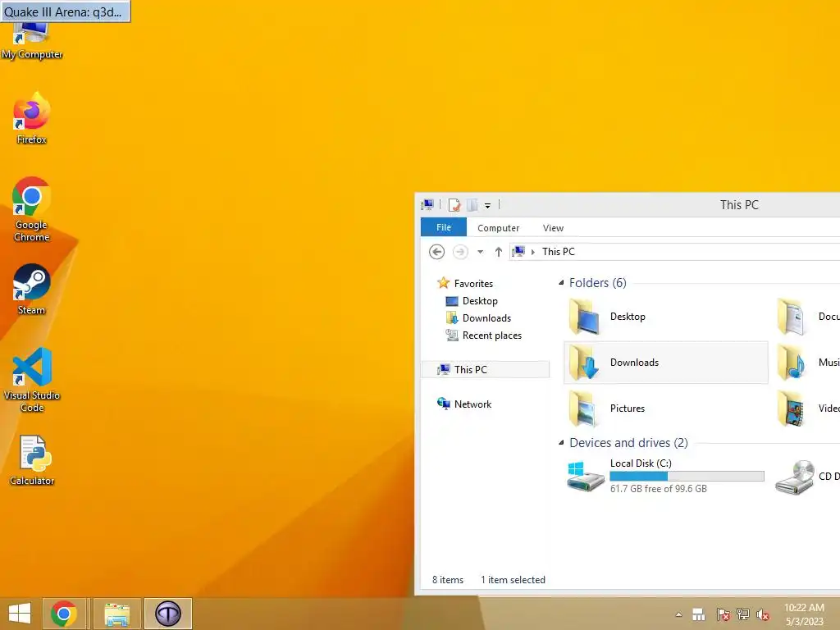Select the Music folder
The height and width of the screenshot is (630, 840).
807,363
